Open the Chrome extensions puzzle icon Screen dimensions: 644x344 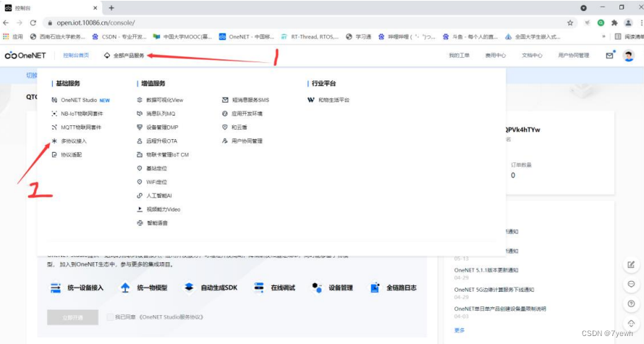click(x=614, y=22)
